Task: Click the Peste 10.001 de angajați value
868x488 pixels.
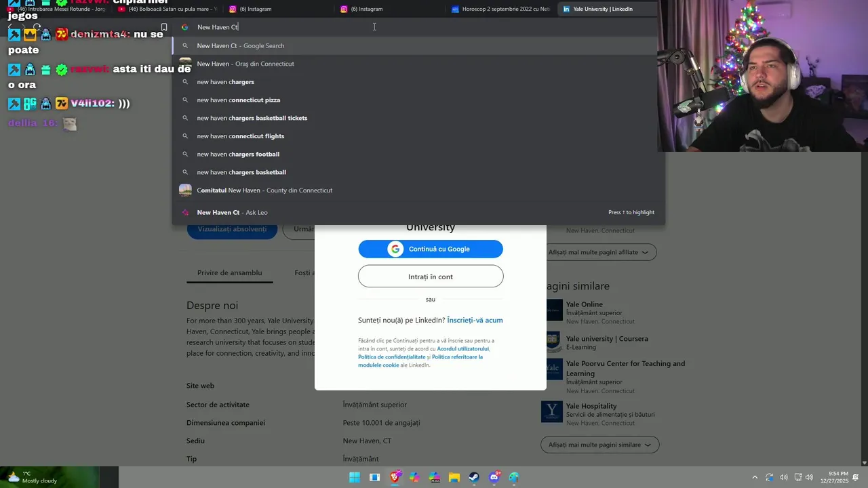Action: 382,423
